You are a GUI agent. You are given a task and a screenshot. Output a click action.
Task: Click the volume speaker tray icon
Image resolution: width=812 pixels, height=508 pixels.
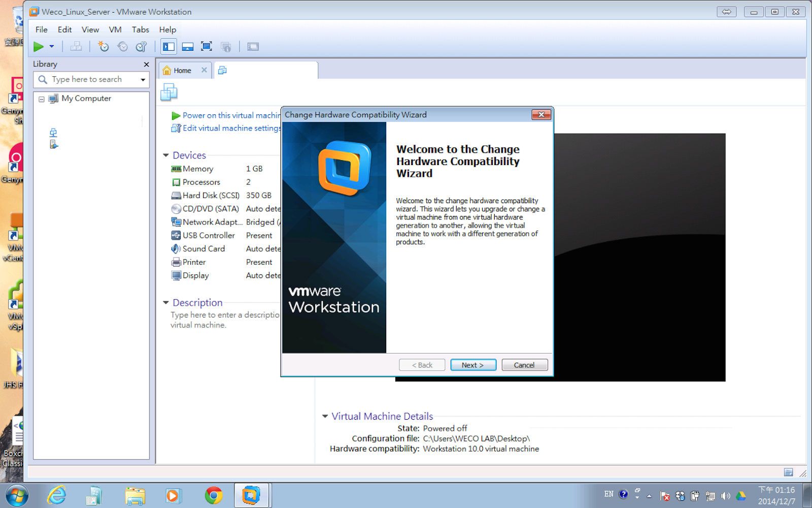click(726, 496)
